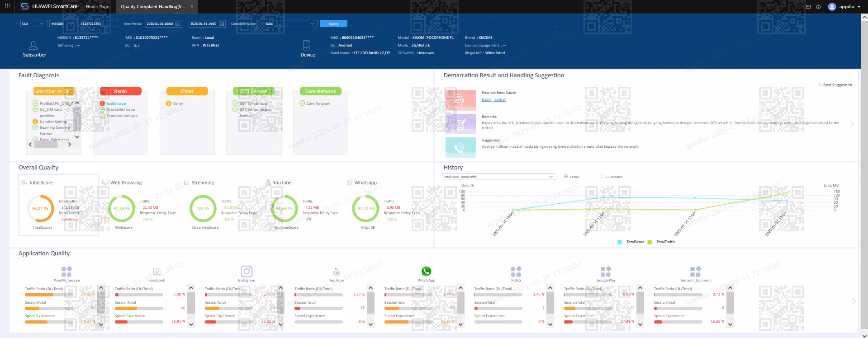This screenshot has height=338, width=868.
Task: Click Facebook SessionTotal progress bar
Action: click(x=139, y=308)
